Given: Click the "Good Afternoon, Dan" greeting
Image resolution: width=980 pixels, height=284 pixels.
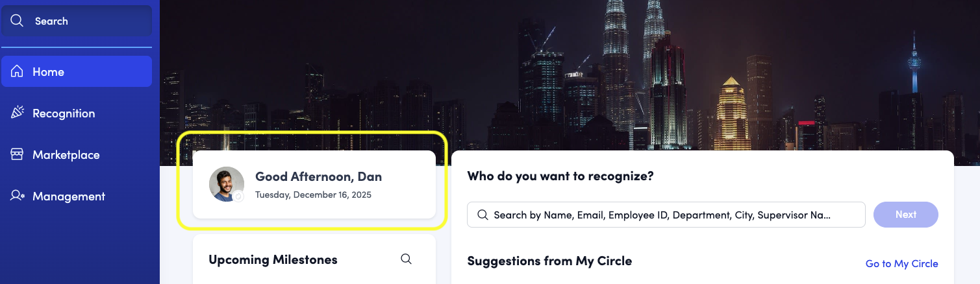Looking at the screenshot, I should coord(318,176).
